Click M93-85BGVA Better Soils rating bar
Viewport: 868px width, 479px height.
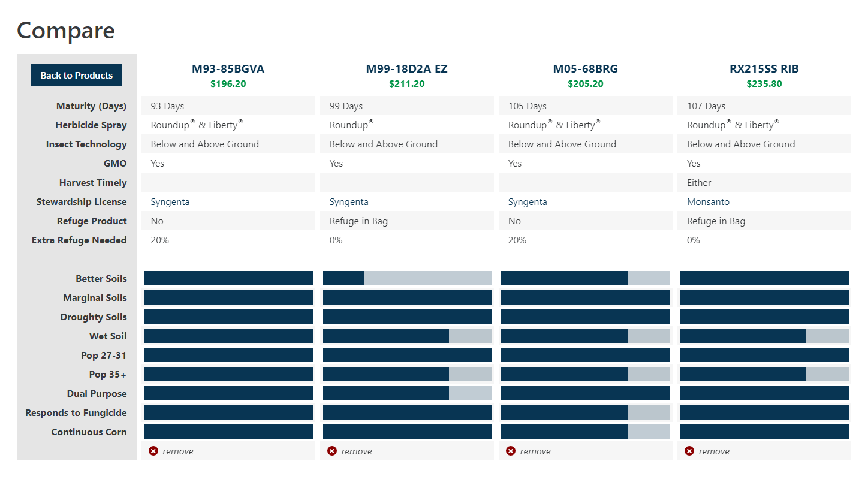tap(228, 278)
